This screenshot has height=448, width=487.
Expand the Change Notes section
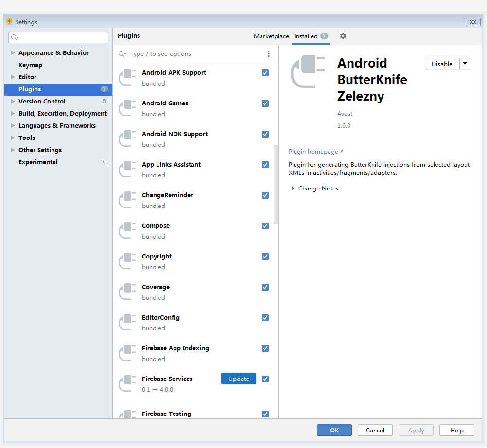293,188
